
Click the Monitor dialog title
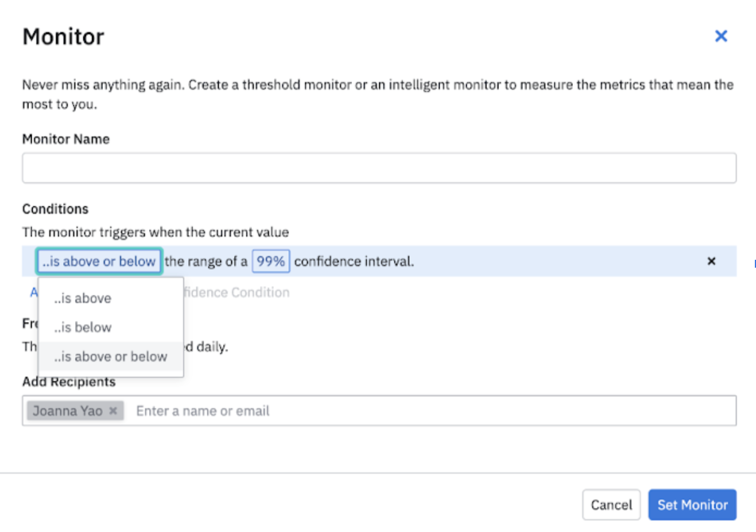point(63,37)
